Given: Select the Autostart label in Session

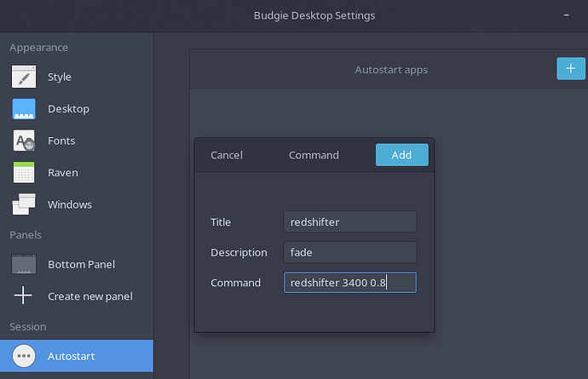Looking at the screenshot, I should click(x=72, y=356).
